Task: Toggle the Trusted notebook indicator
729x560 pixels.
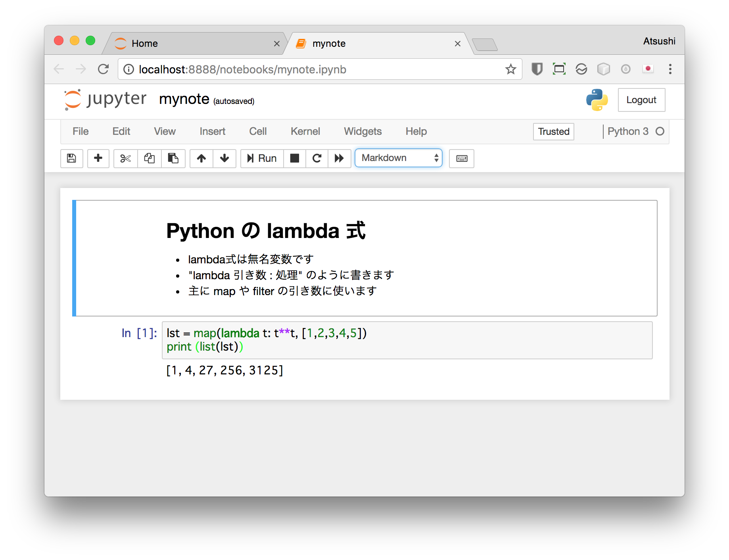Action: click(x=553, y=131)
